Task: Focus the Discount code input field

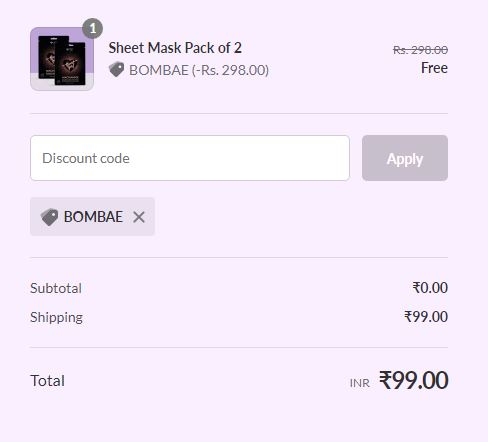Action: pyautogui.click(x=190, y=158)
